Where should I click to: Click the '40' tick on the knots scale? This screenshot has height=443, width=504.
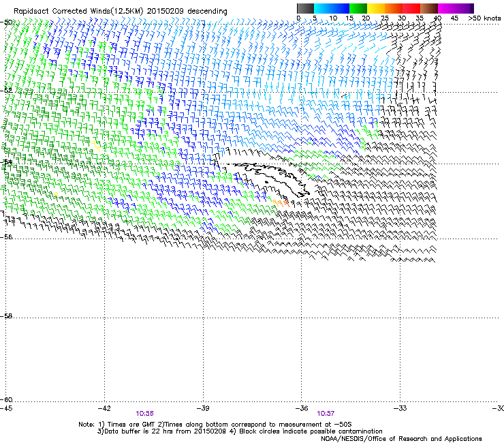click(437, 18)
